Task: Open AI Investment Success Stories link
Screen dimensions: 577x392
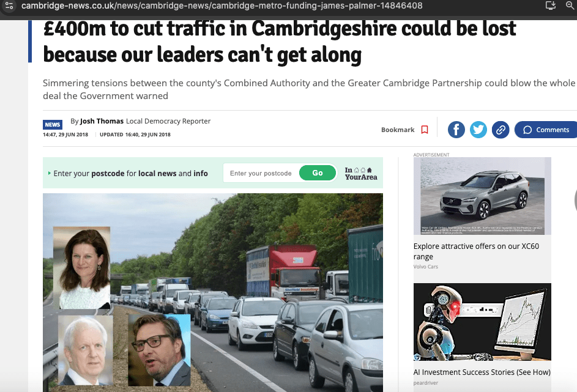Action: 482,372
